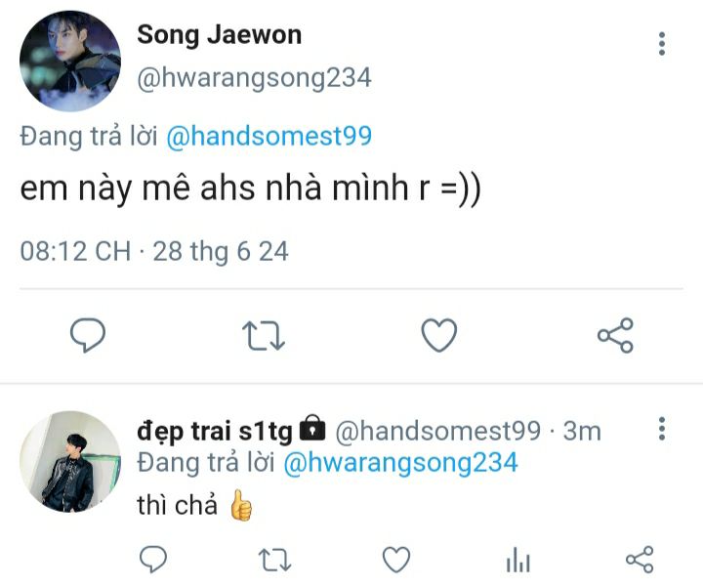Open the đẹp trai s1tg display name
The height and width of the screenshot is (588, 703).
(215, 431)
